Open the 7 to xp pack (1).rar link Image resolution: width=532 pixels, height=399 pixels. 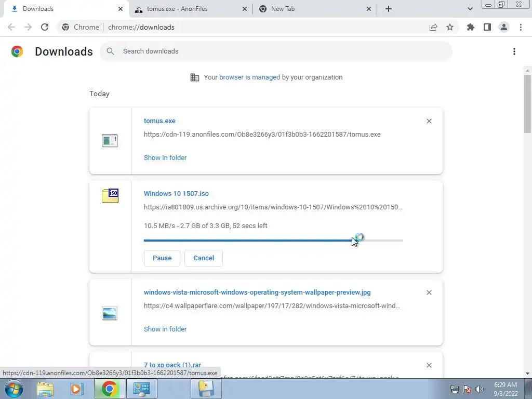point(172,365)
